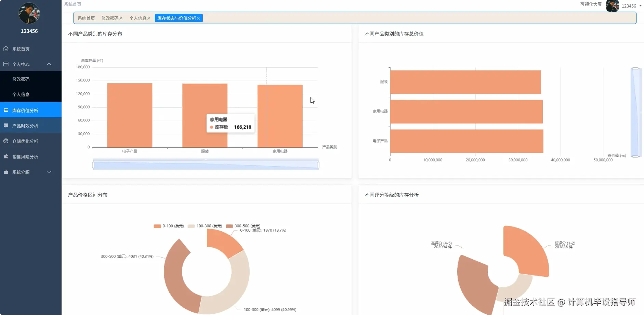Viewport: 644px width, 315px height.
Task: Switch to the 个人信息 tab
Action: (x=138, y=18)
